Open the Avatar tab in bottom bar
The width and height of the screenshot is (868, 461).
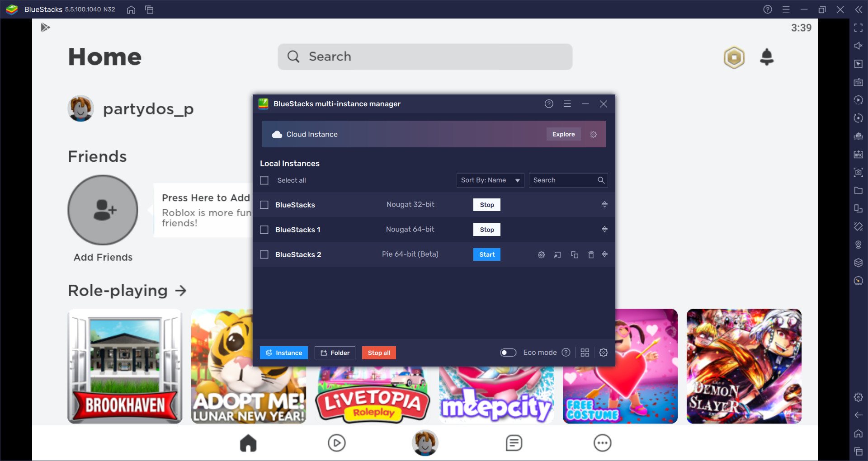tap(425, 443)
